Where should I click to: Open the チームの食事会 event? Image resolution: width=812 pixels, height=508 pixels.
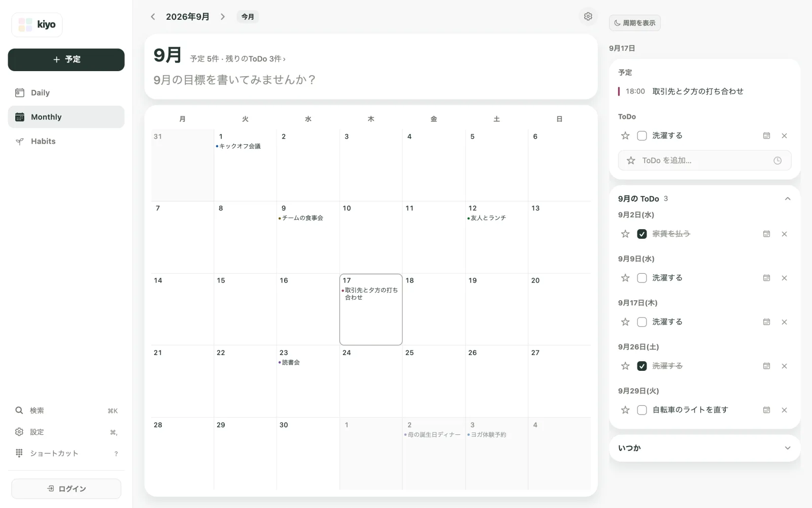pos(301,218)
